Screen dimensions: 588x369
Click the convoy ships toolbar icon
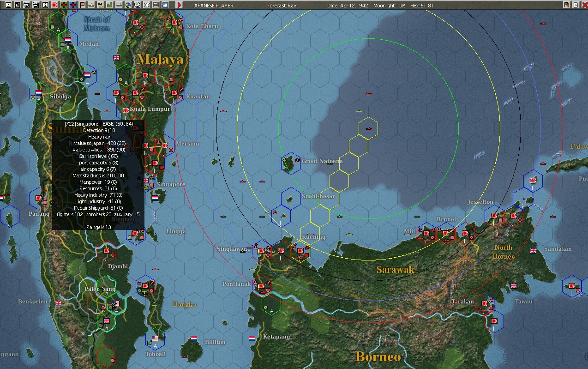[119, 5]
